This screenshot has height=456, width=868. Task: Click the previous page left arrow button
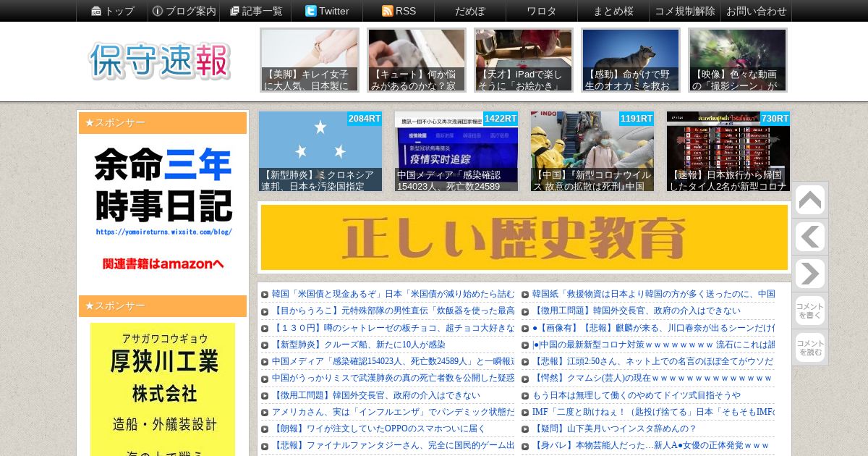tap(810, 237)
